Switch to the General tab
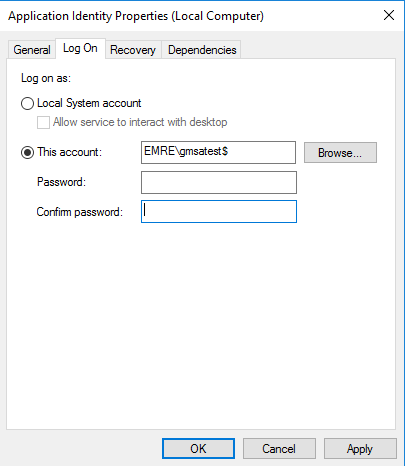 pyautogui.click(x=32, y=50)
